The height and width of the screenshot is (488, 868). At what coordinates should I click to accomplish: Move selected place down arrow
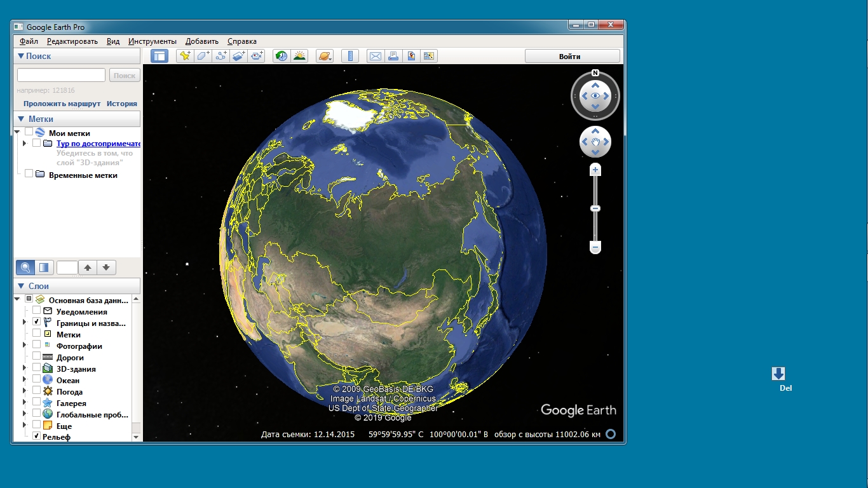(106, 268)
